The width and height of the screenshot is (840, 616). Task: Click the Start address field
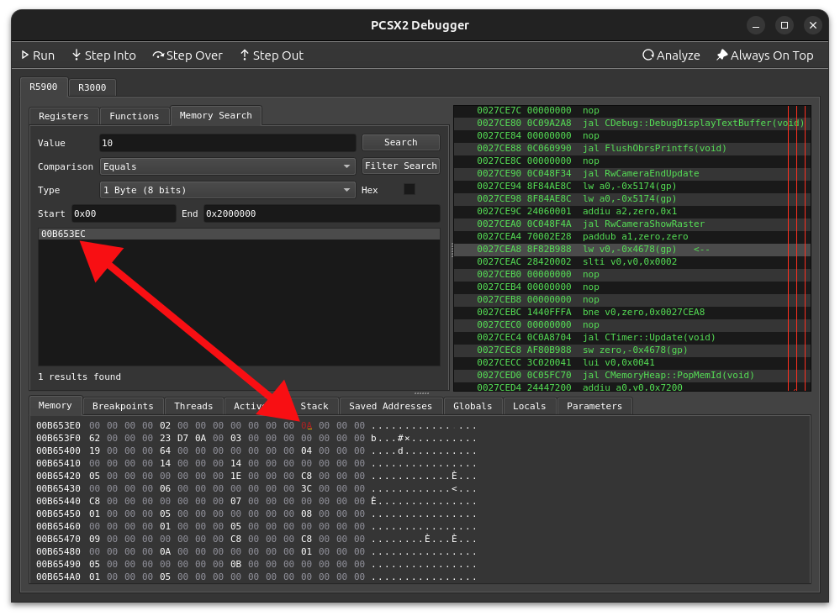pyautogui.click(x=124, y=213)
